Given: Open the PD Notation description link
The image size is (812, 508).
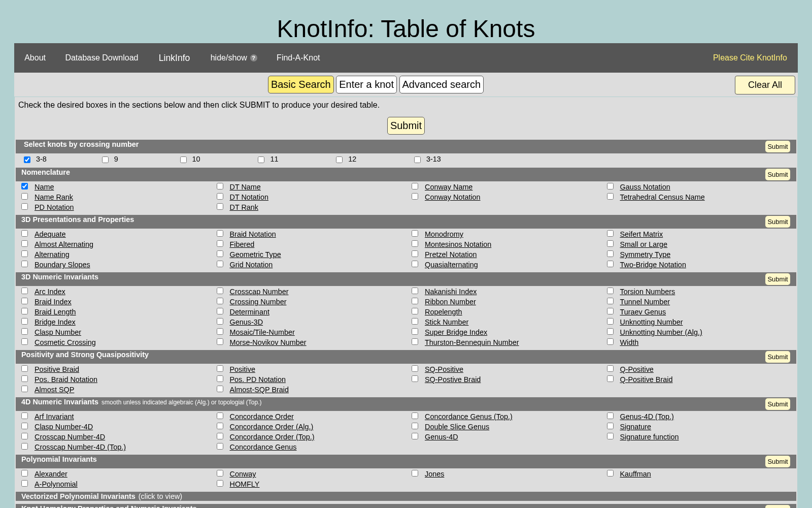Looking at the screenshot, I should [x=54, y=207].
